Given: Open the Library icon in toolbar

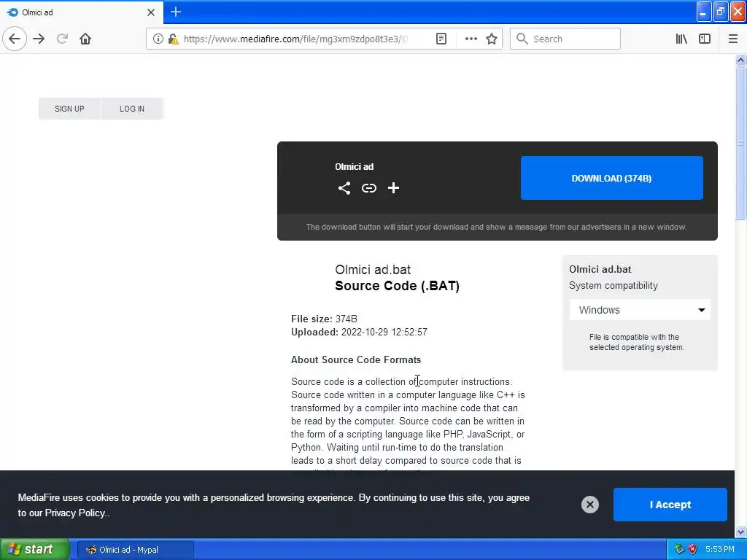Looking at the screenshot, I should [681, 39].
